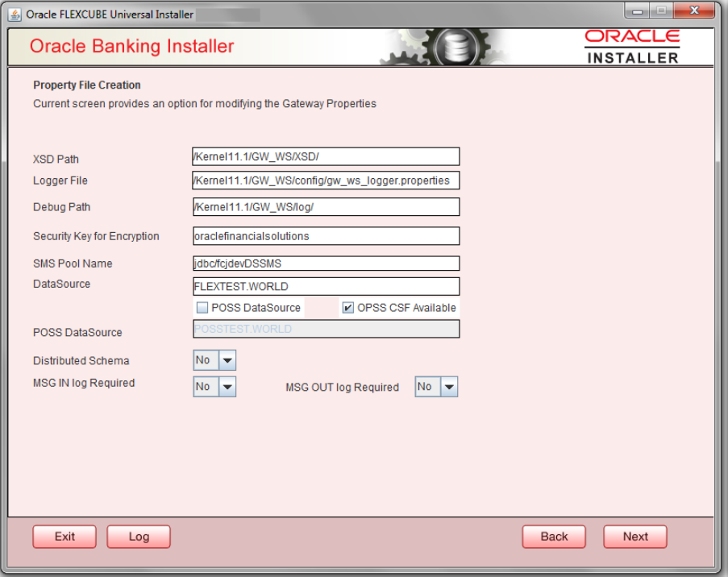This screenshot has width=728, height=577.
Task: Click the Exit button
Action: tap(64, 536)
